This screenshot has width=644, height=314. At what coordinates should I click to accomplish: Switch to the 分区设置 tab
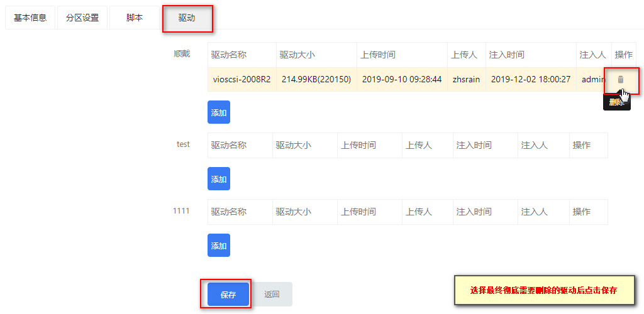(x=82, y=18)
